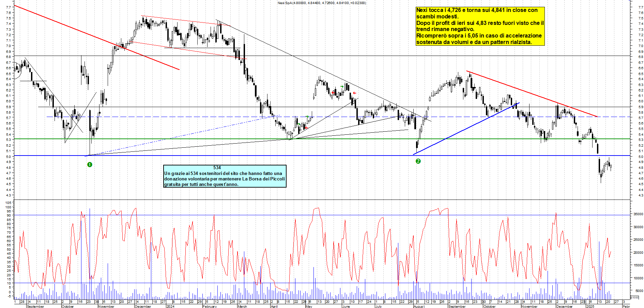Click the 4.3 label on left price axis
The image size is (644, 308).
(8, 195)
